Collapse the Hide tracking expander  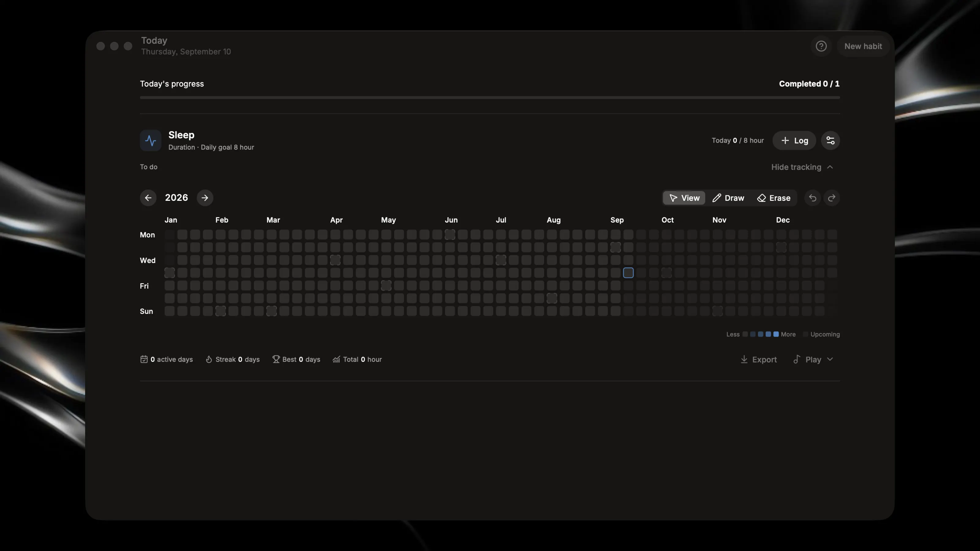pyautogui.click(x=802, y=167)
